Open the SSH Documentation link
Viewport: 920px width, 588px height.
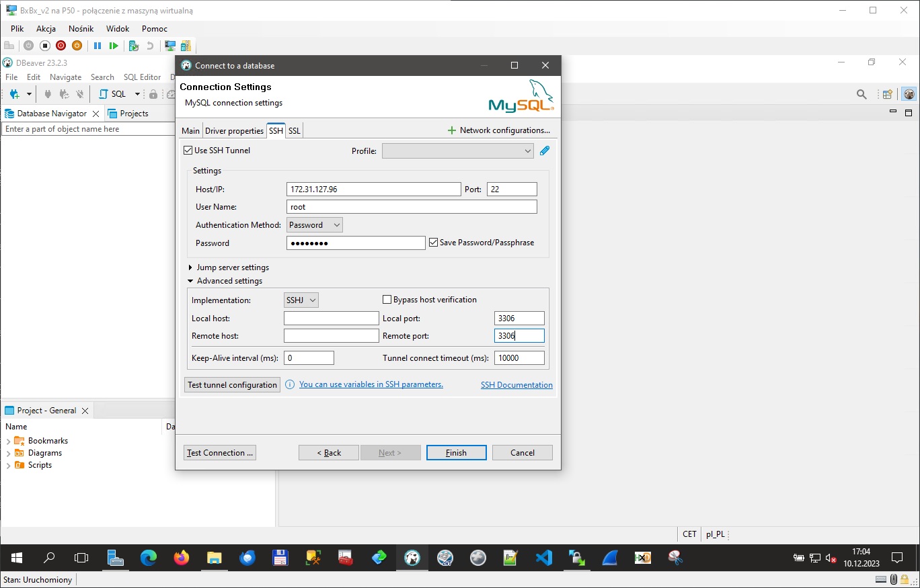[x=516, y=385]
